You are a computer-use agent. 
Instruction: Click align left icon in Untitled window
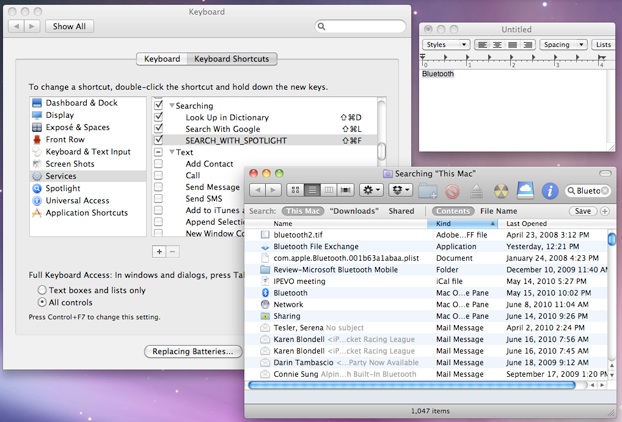coord(482,45)
